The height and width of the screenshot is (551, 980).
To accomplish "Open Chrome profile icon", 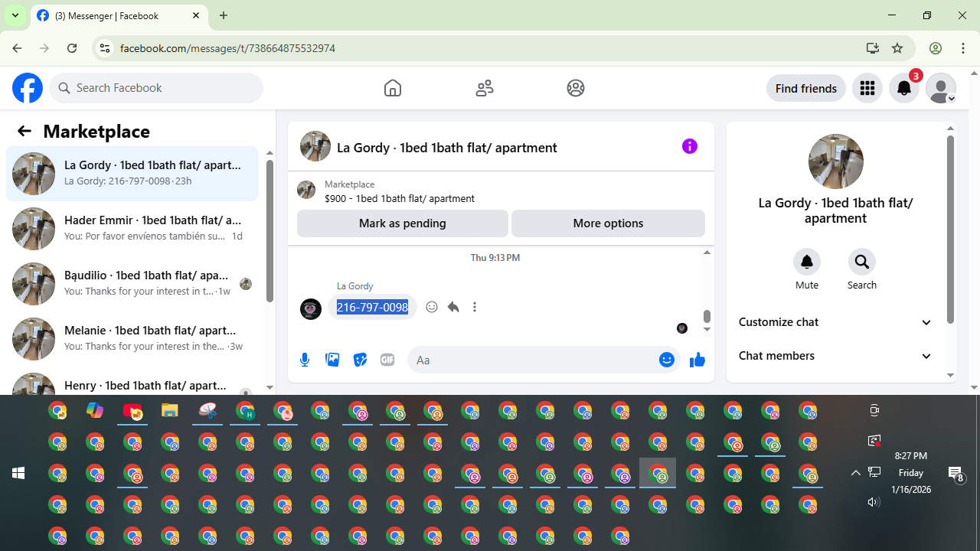I will (936, 48).
